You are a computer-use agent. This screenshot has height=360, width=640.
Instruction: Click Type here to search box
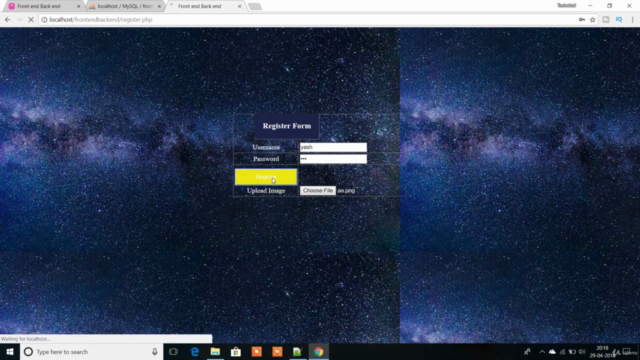click(91, 351)
